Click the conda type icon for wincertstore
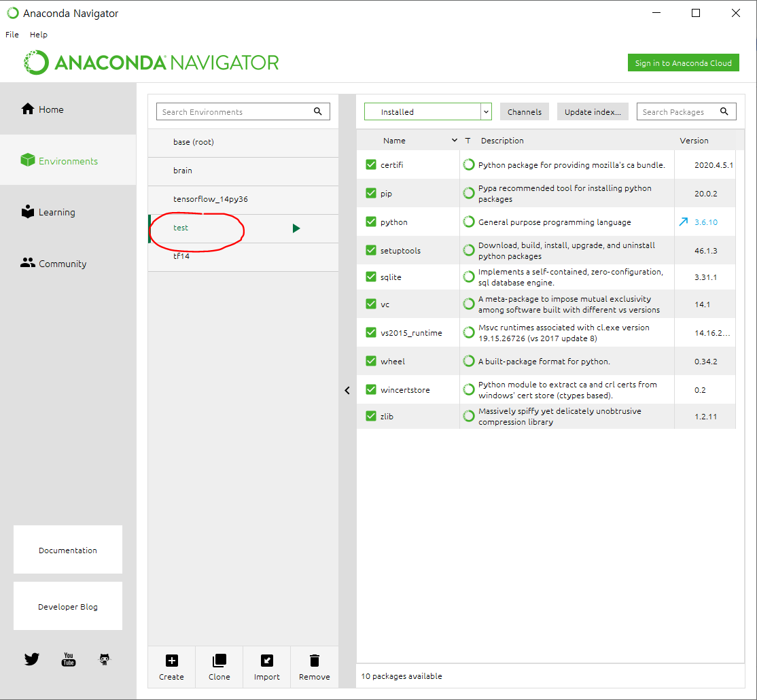Viewport: 757px width, 700px height. pos(468,389)
